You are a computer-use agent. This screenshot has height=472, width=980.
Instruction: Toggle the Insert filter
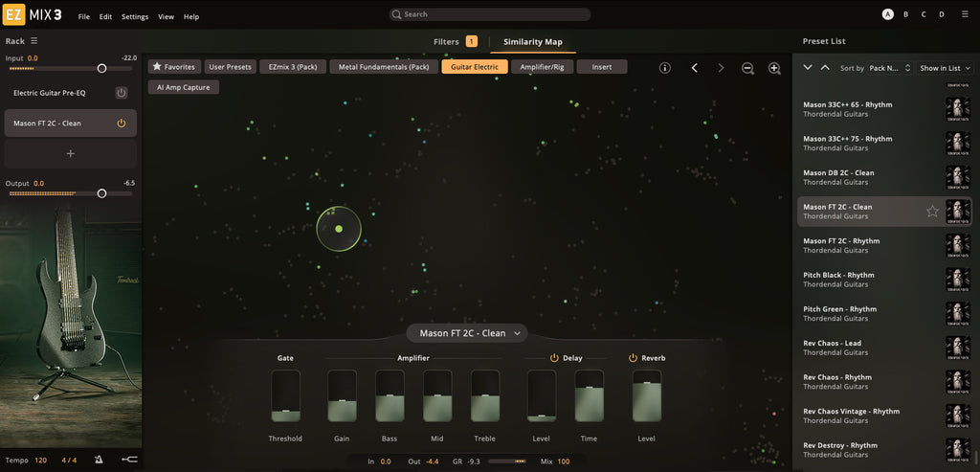(x=602, y=67)
